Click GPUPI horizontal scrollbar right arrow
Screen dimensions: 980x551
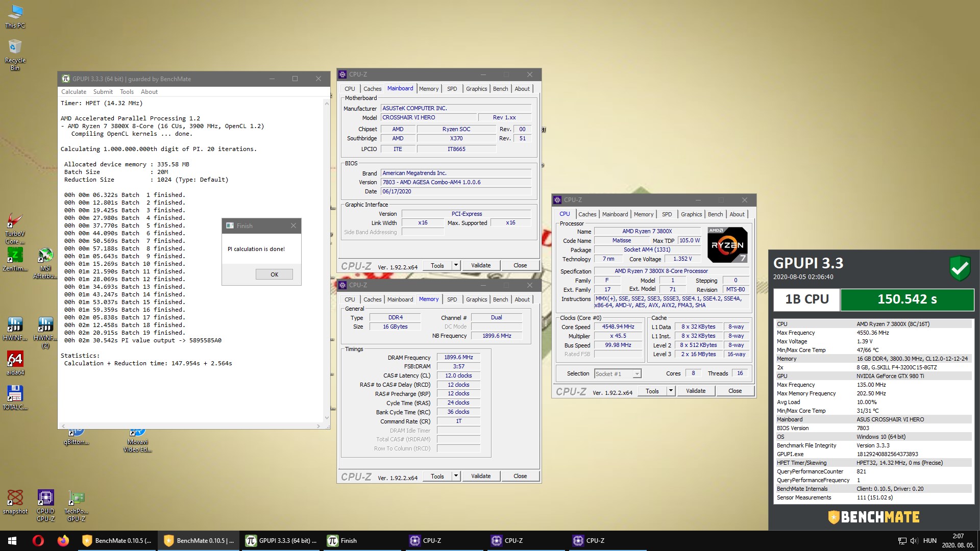318,426
